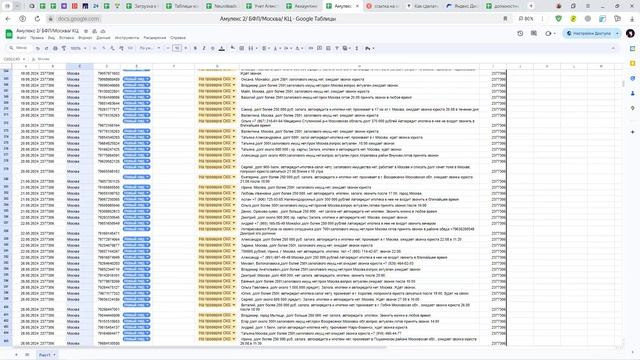This screenshot has width=640, height=360.
Task: Open the Справка menu
Action: tap(178, 38)
